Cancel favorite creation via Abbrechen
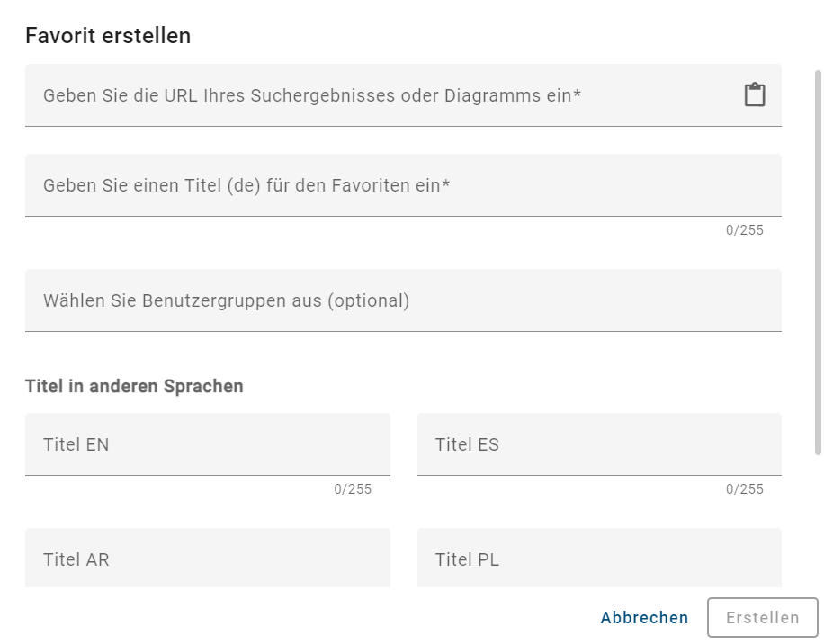 [644, 618]
